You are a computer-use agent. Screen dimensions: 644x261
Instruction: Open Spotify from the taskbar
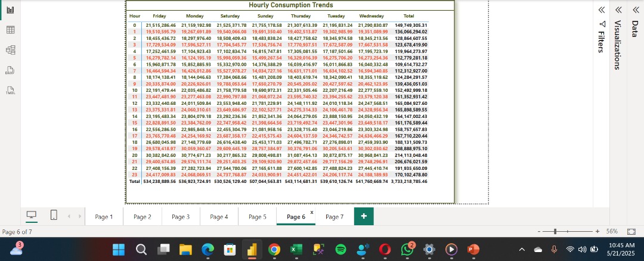click(x=340, y=249)
